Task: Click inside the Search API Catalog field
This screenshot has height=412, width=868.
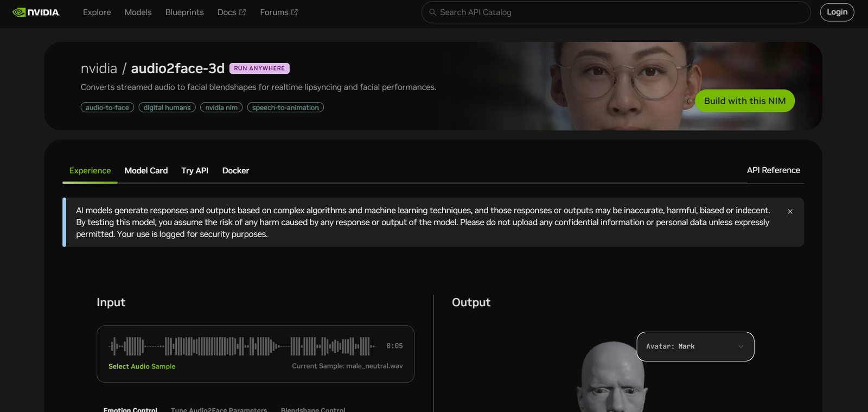Action: 618,12
